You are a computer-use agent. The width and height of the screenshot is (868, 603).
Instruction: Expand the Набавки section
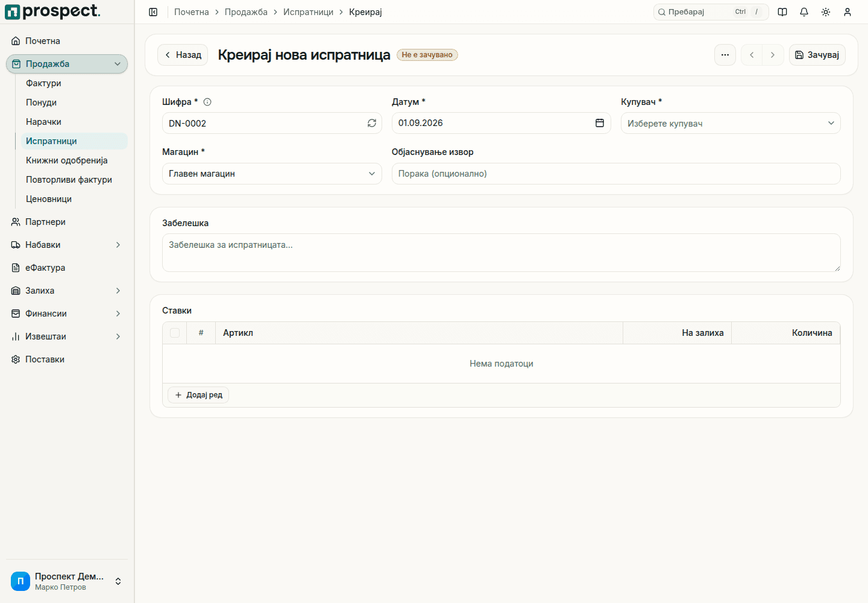[x=67, y=245]
